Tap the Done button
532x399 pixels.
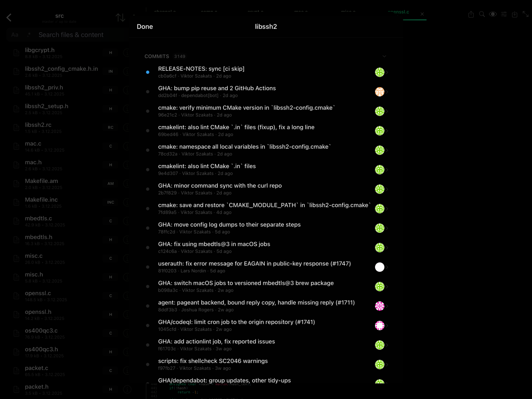[x=145, y=26]
